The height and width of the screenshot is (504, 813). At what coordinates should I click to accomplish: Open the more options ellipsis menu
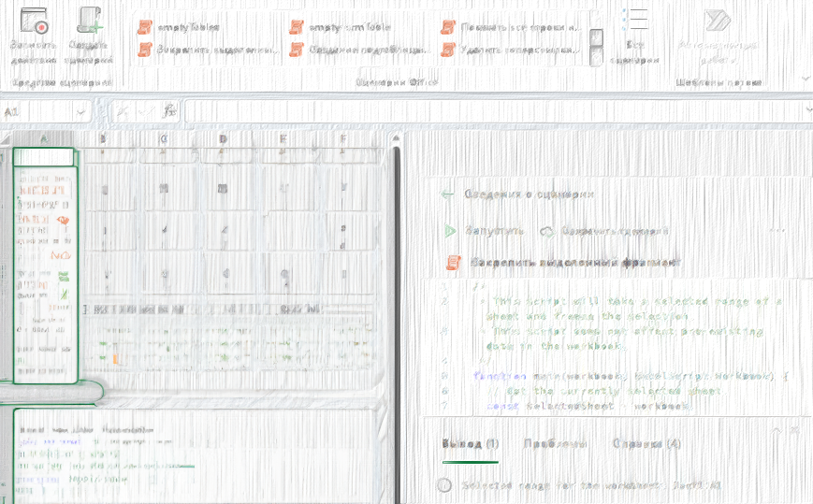click(777, 230)
